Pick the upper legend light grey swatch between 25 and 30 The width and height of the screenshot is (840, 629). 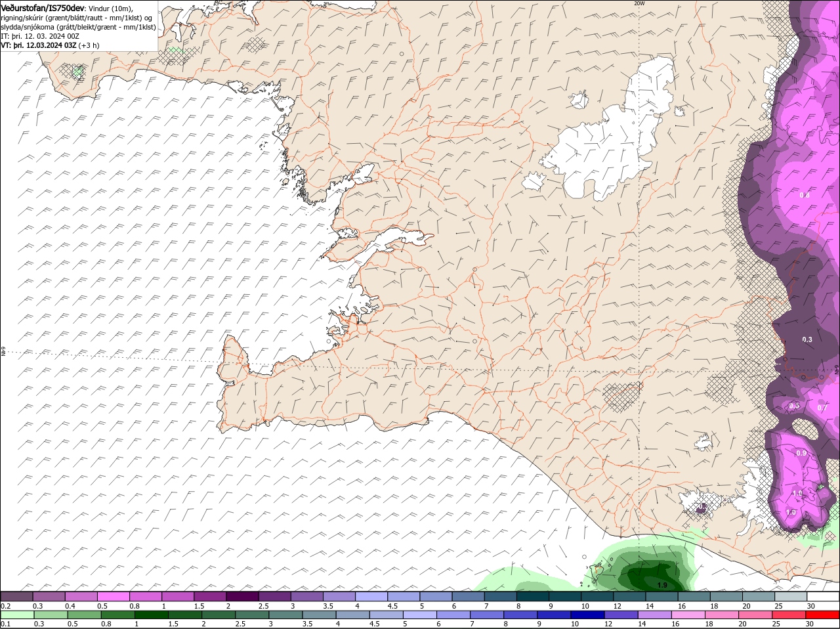pos(791,596)
